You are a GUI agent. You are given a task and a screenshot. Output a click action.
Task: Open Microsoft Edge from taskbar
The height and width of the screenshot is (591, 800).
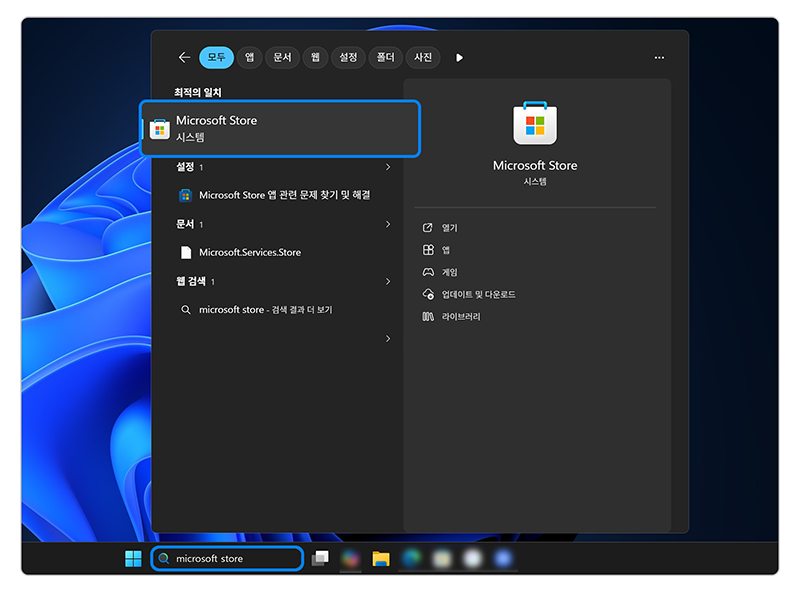point(411,558)
